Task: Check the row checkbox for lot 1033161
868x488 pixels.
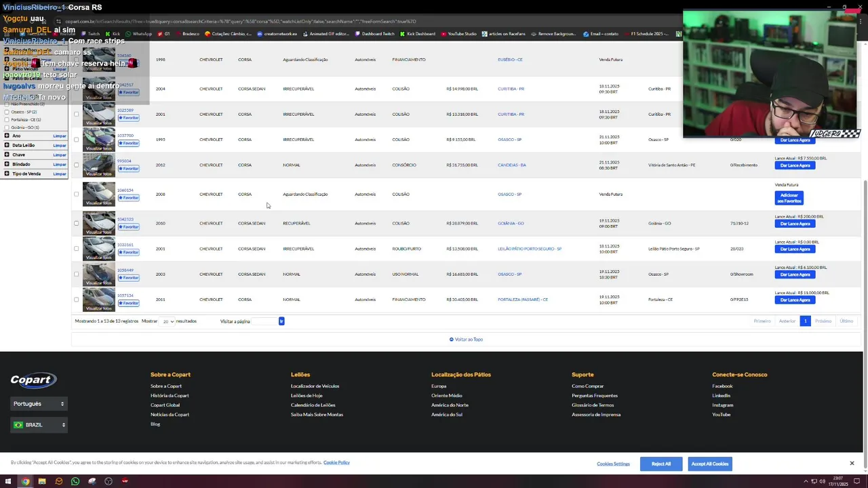Action: (76, 249)
